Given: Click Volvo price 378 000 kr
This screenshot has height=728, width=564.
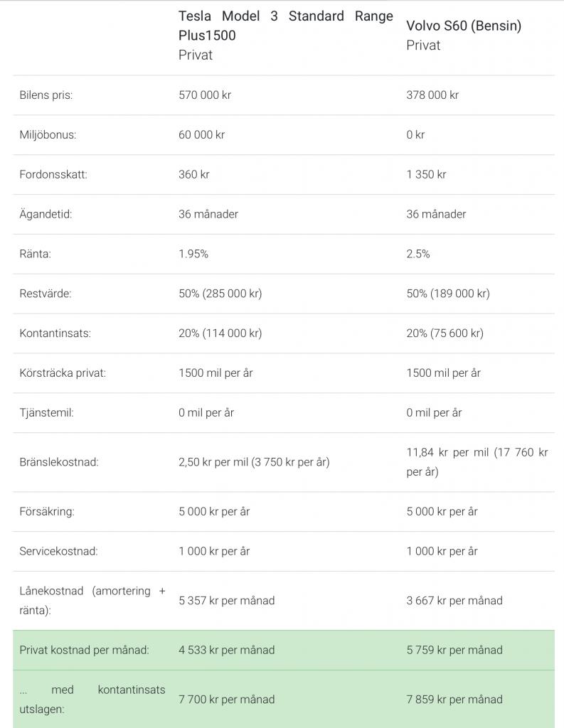Looking at the screenshot, I should tap(432, 95).
